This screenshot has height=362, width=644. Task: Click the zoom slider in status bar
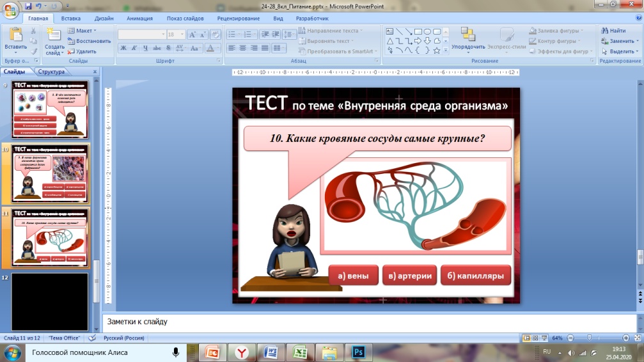click(x=589, y=337)
